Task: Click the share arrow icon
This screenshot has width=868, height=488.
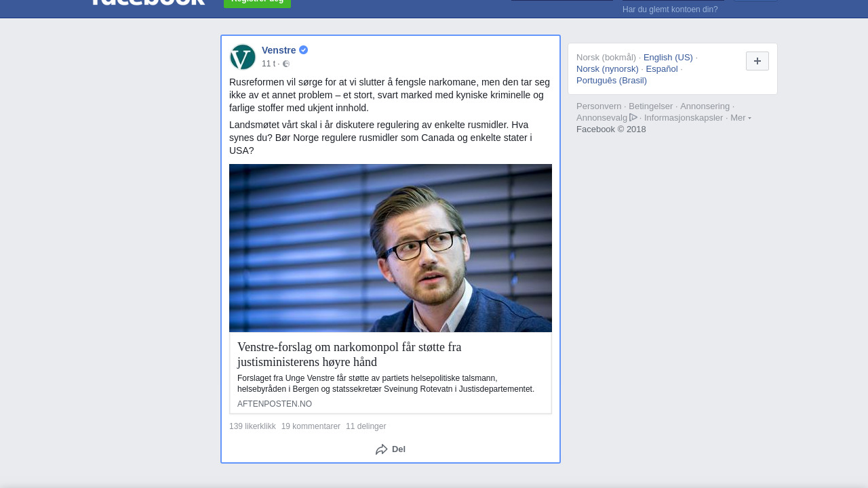Action: point(382,449)
